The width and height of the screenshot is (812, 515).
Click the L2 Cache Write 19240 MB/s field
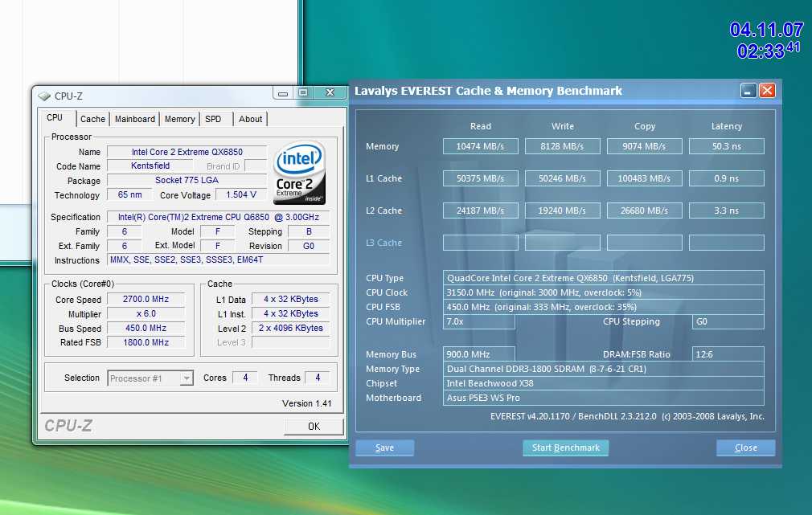coord(563,210)
